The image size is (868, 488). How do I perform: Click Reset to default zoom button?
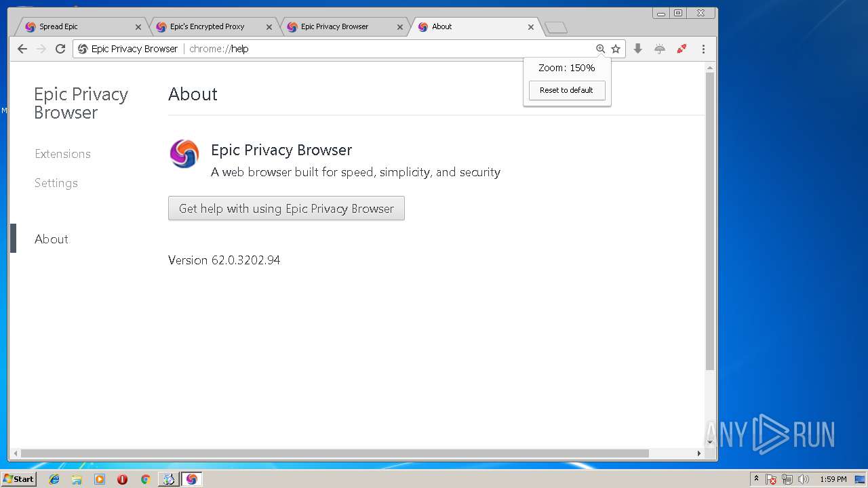pyautogui.click(x=566, y=90)
